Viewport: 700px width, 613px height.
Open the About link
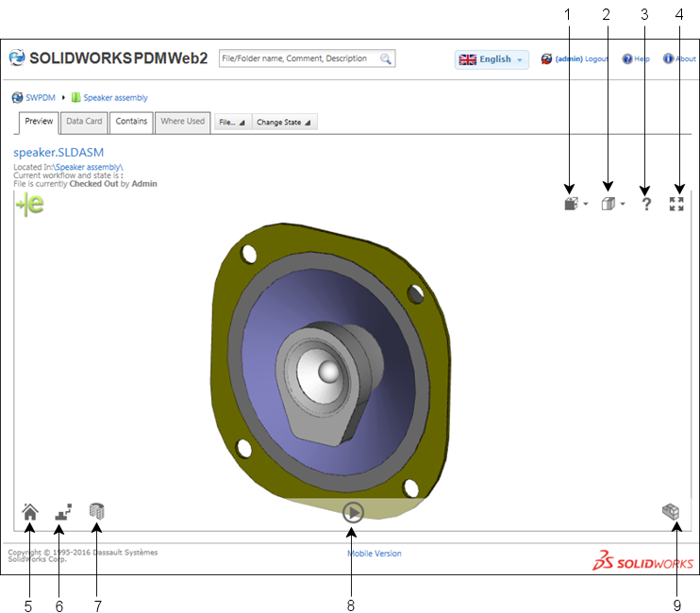[686, 58]
